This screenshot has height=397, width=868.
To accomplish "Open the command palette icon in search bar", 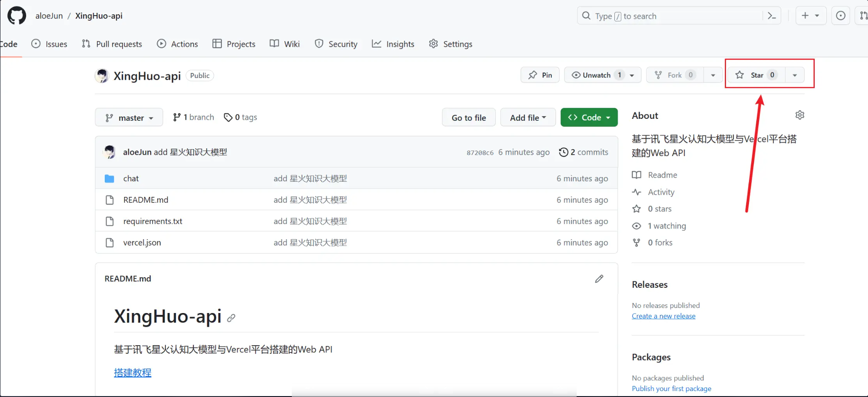I will [x=772, y=16].
